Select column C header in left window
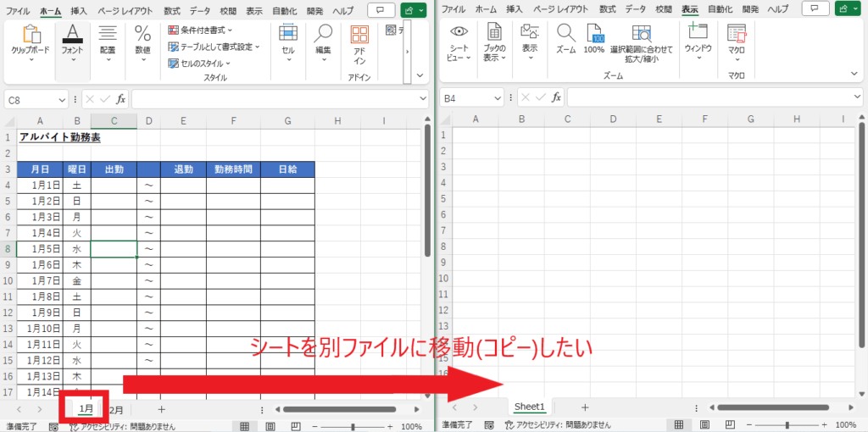The image size is (868, 432). tap(114, 120)
